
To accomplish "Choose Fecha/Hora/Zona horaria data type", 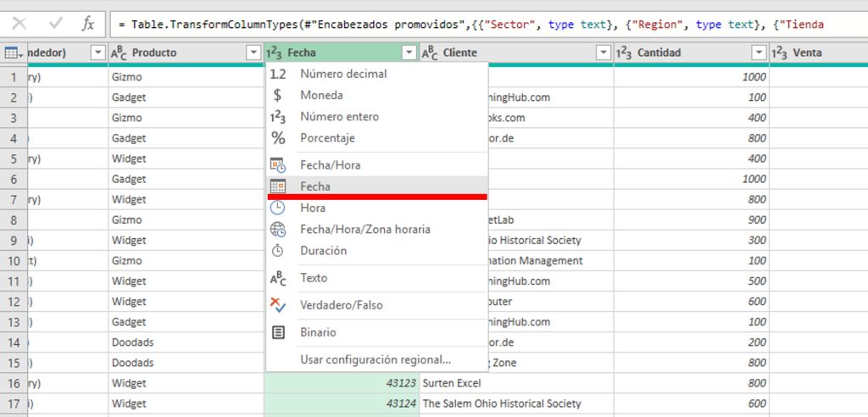I will tap(377, 230).
